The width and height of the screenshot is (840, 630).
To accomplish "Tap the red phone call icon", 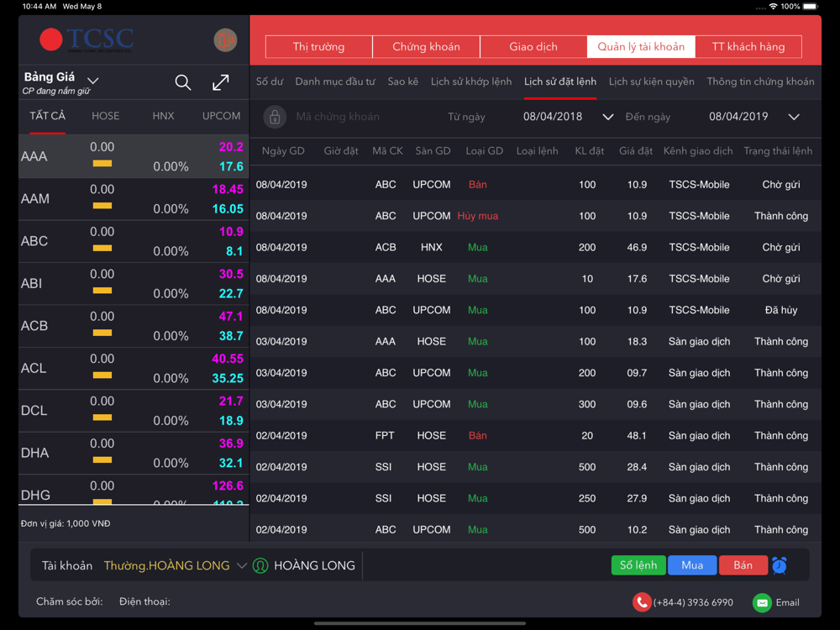I will [x=642, y=602].
